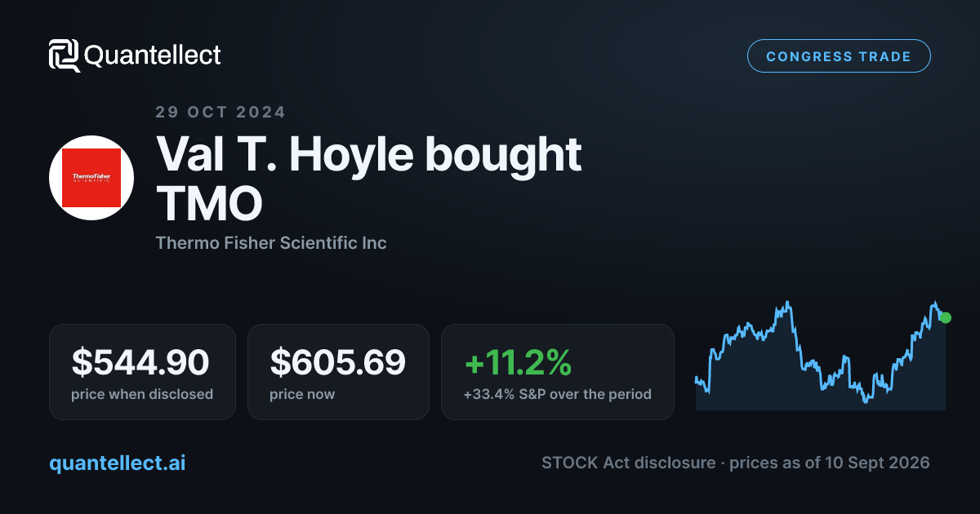Select the $605.69 price now card

coord(338,372)
